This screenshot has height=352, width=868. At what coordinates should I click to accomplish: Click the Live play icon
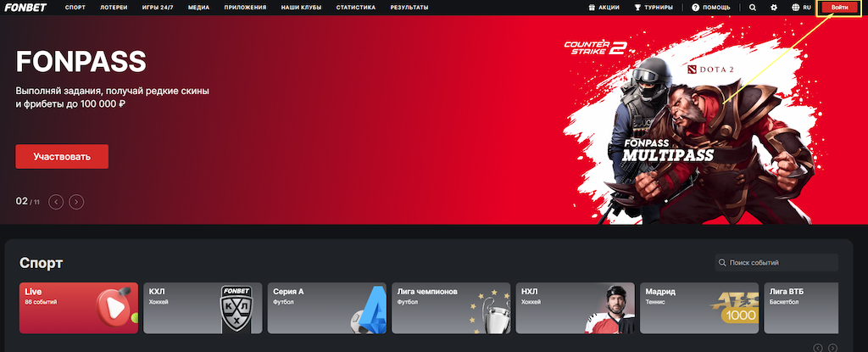pyautogui.click(x=114, y=306)
